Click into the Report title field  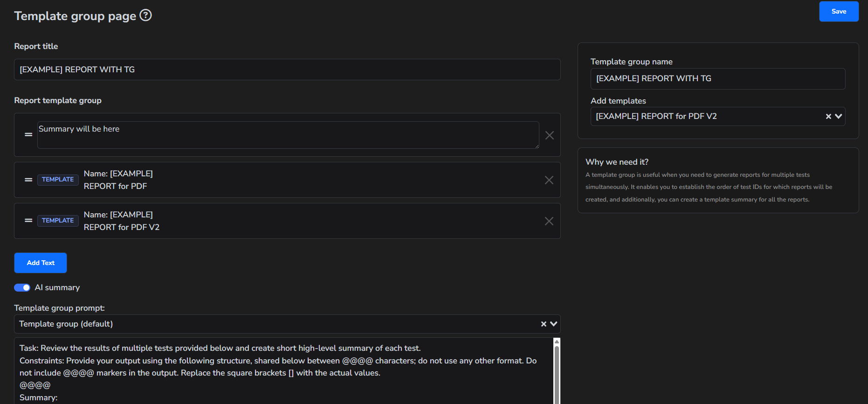coord(287,70)
